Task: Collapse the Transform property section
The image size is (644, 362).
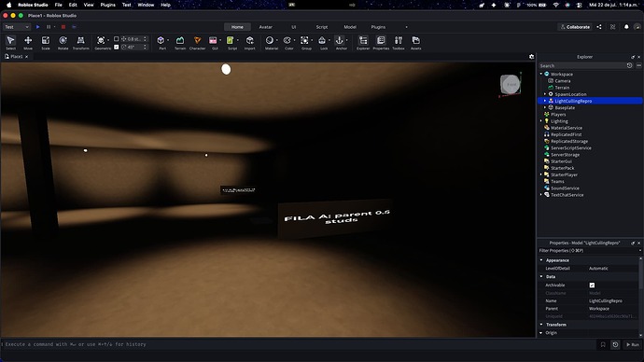Action: 541,325
